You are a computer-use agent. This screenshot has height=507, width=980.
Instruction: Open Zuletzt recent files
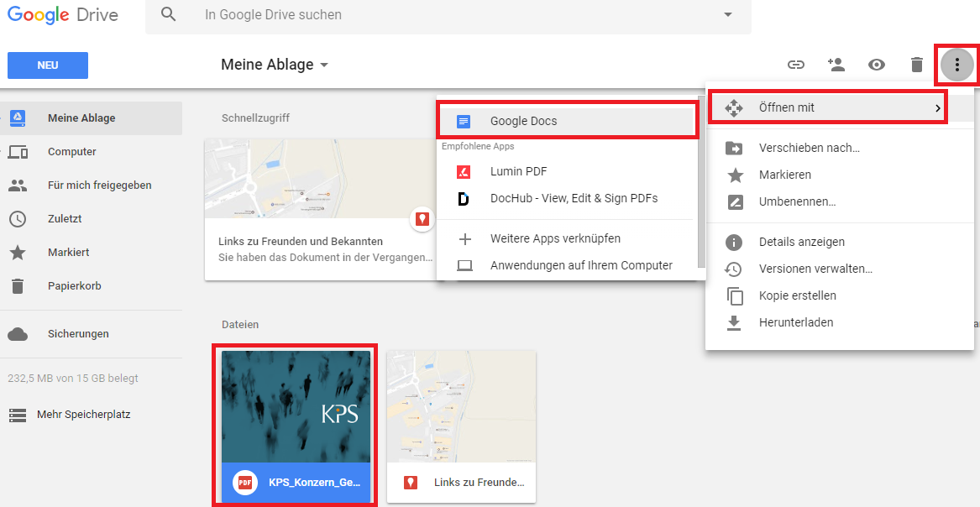click(92, 218)
